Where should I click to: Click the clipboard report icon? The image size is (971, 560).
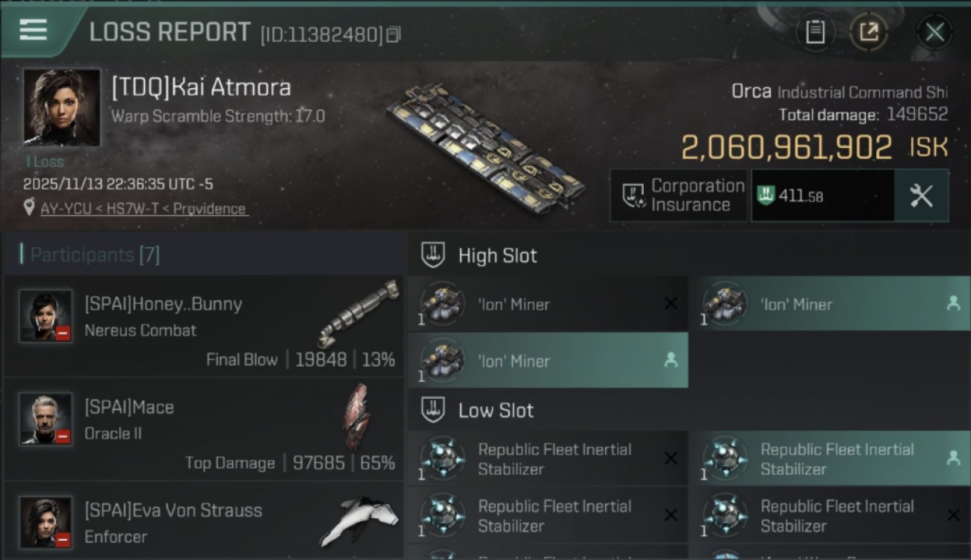point(815,32)
